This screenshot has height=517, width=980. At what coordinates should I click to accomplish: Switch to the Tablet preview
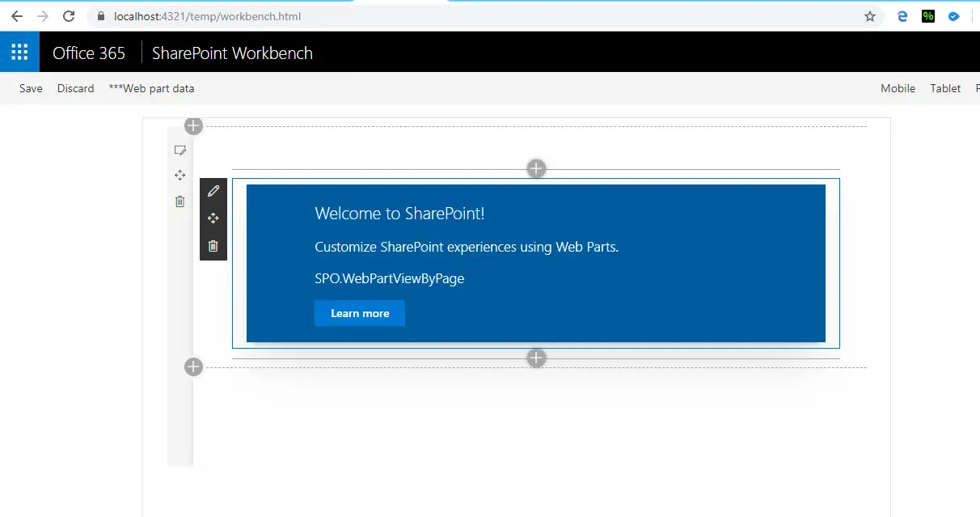(945, 88)
